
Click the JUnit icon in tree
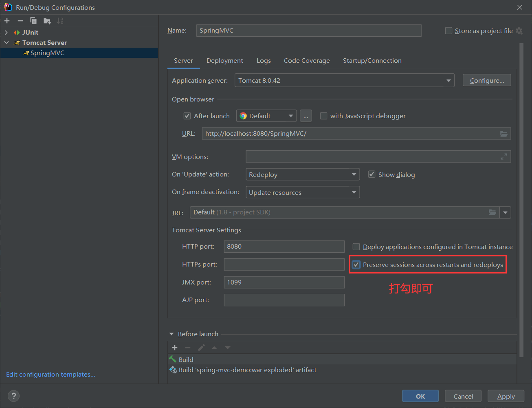[x=17, y=33]
